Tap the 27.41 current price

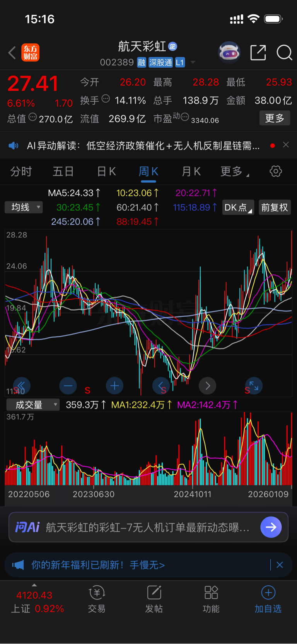[x=33, y=84]
